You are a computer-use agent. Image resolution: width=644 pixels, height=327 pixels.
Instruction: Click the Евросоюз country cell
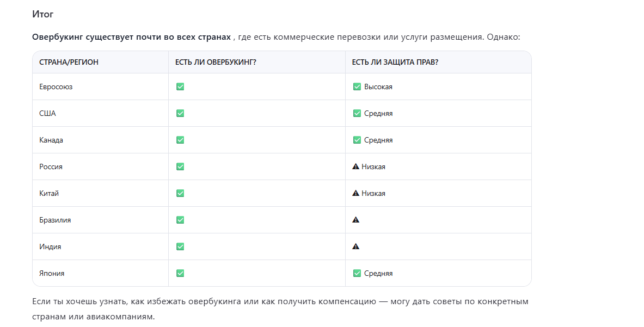[x=56, y=87]
